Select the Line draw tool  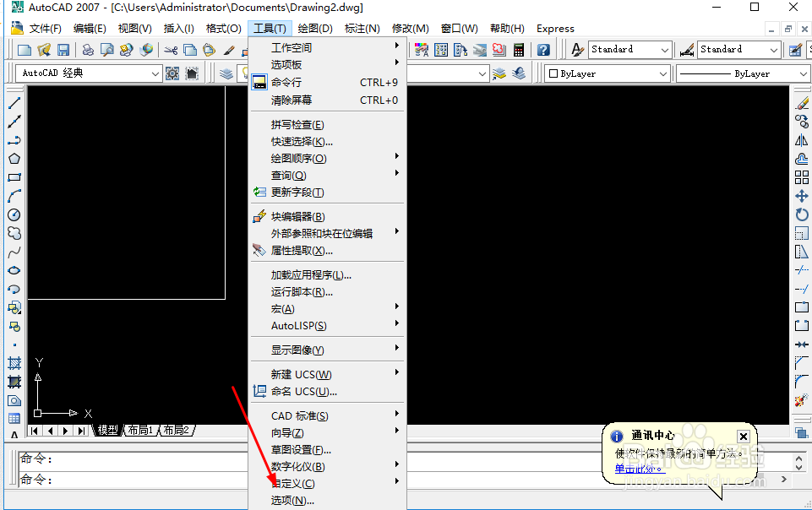pos(14,103)
